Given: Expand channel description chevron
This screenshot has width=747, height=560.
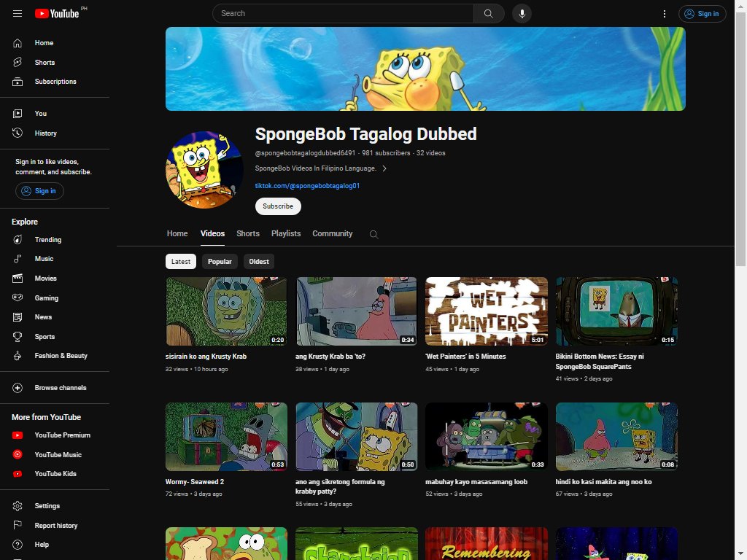Looking at the screenshot, I should [x=384, y=168].
